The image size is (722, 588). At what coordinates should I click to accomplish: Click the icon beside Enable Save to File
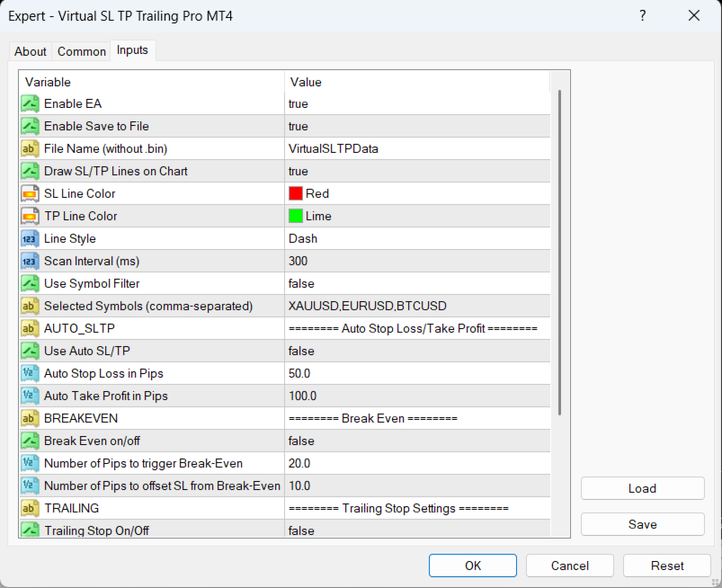tap(30, 126)
